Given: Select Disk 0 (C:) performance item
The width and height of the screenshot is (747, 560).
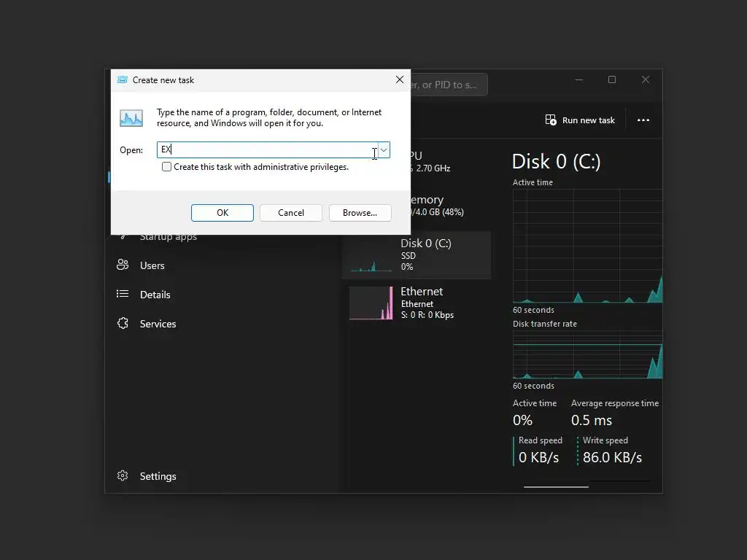Looking at the screenshot, I should tap(417, 254).
